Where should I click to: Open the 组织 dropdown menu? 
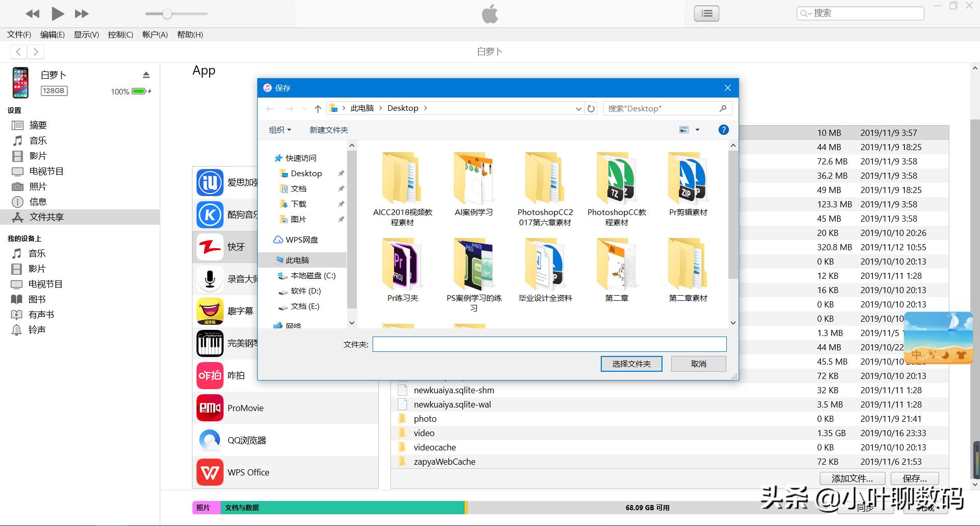tap(280, 130)
